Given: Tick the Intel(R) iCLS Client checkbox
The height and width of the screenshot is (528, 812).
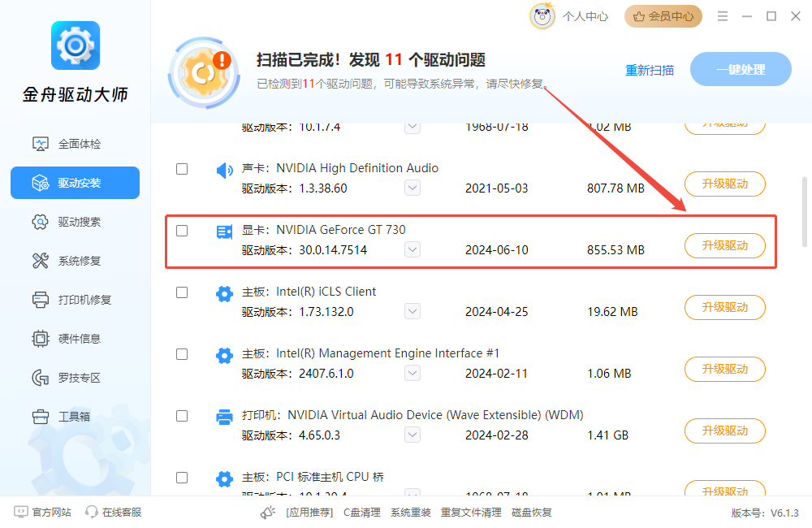Looking at the screenshot, I should [182, 292].
